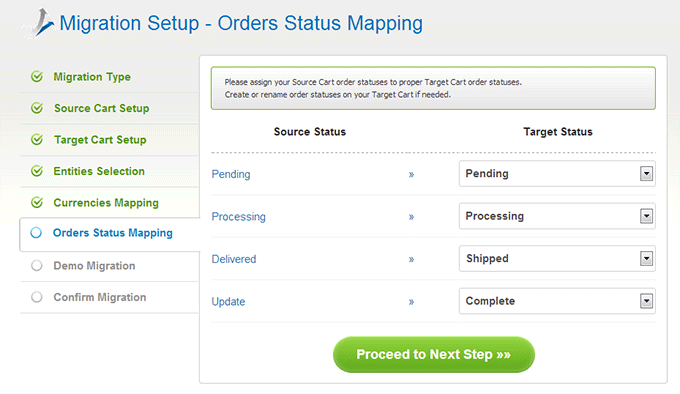Click the Target Status column header
Viewport: 680px width, 394px height.
pyautogui.click(x=558, y=132)
